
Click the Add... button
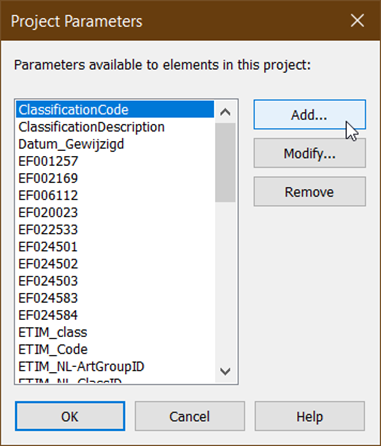coord(309,115)
